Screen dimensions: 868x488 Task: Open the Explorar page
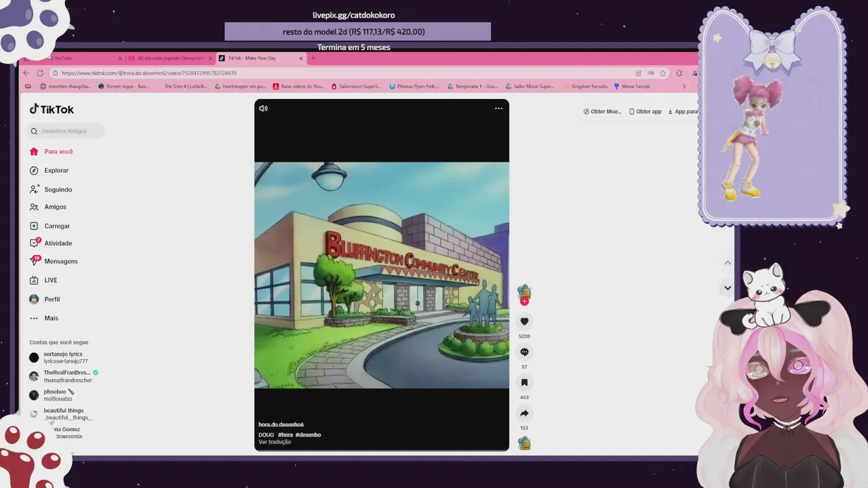tap(50, 171)
